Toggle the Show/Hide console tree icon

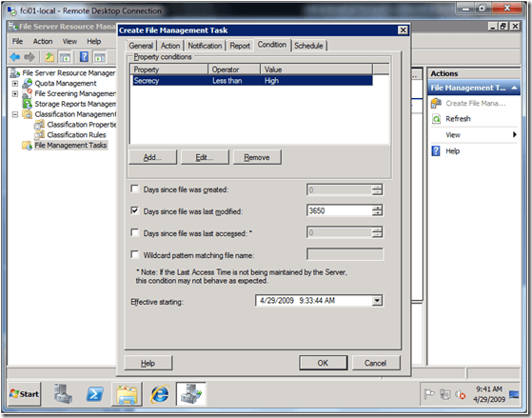click(x=65, y=57)
